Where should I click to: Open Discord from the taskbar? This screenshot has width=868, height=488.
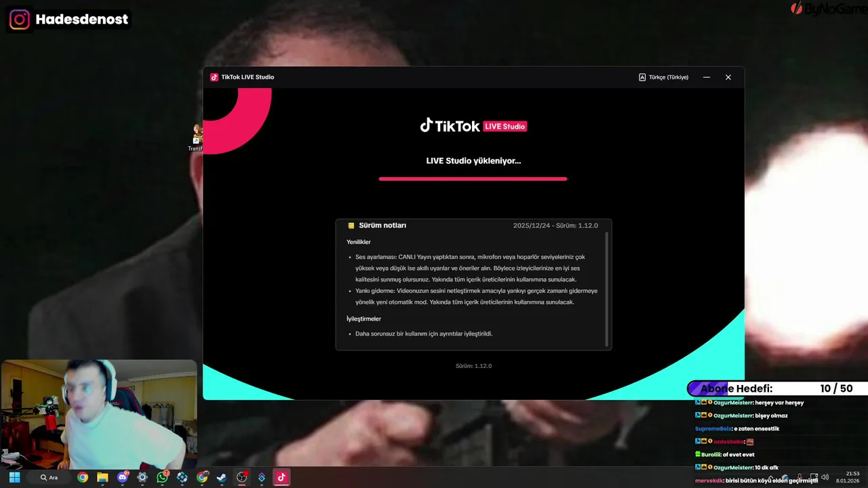click(x=123, y=477)
